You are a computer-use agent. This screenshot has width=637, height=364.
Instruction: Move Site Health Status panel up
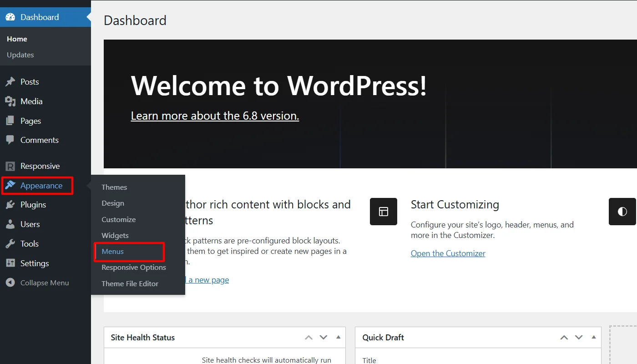tap(308, 338)
